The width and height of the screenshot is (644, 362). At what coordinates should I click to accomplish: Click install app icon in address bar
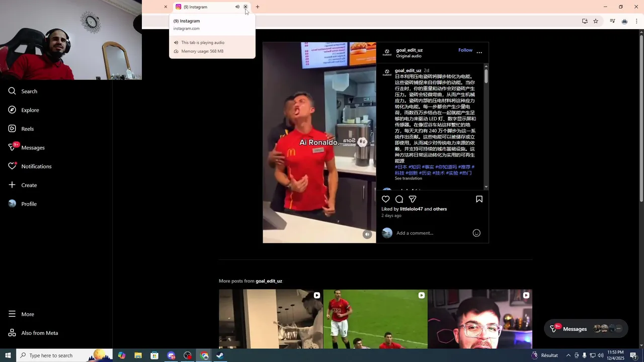pyautogui.click(x=585, y=21)
